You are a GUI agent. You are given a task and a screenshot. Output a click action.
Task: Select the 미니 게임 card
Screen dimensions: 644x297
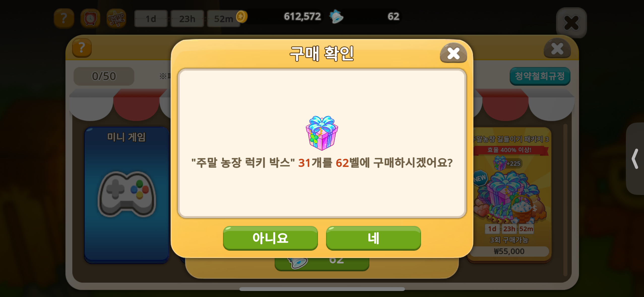click(126, 195)
